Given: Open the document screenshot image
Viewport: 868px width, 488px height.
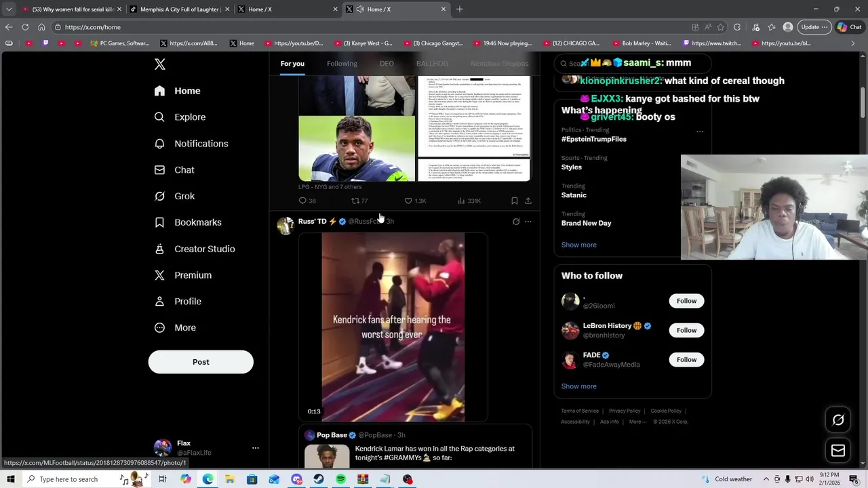Looking at the screenshot, I should point(473,128).
